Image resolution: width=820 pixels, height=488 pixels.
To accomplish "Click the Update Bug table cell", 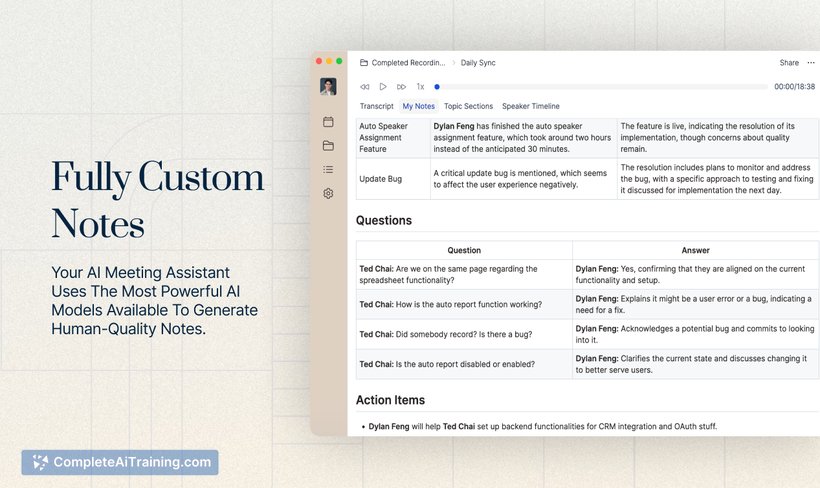I will pos(393,179).
